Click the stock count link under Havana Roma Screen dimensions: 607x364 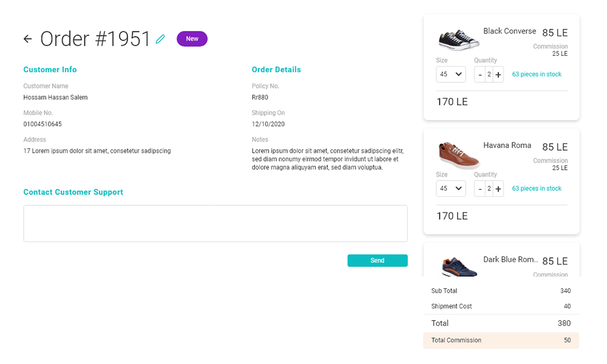537,189
